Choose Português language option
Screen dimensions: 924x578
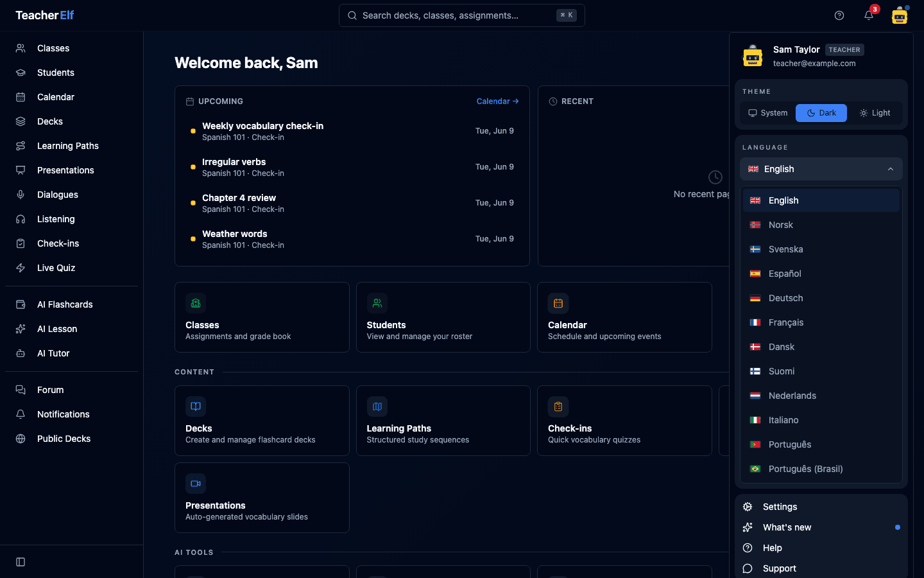click(x=821, y=444)
